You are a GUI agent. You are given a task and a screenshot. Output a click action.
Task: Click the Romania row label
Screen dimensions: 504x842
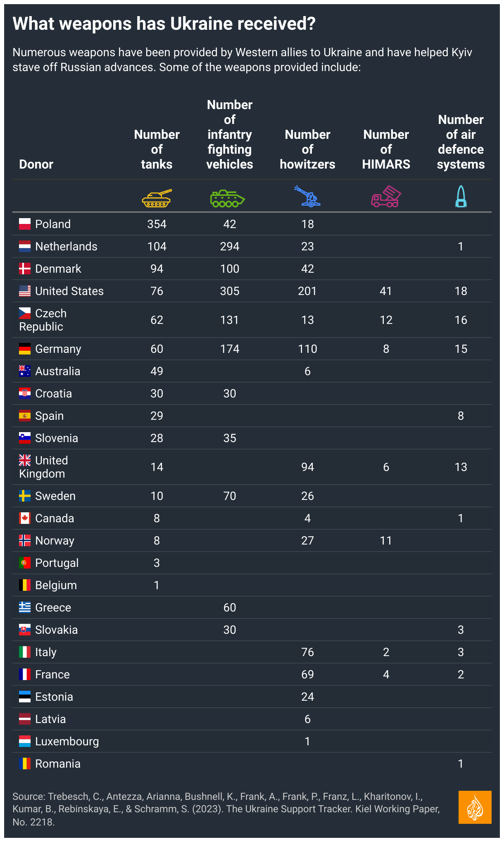tap(58, 764)
